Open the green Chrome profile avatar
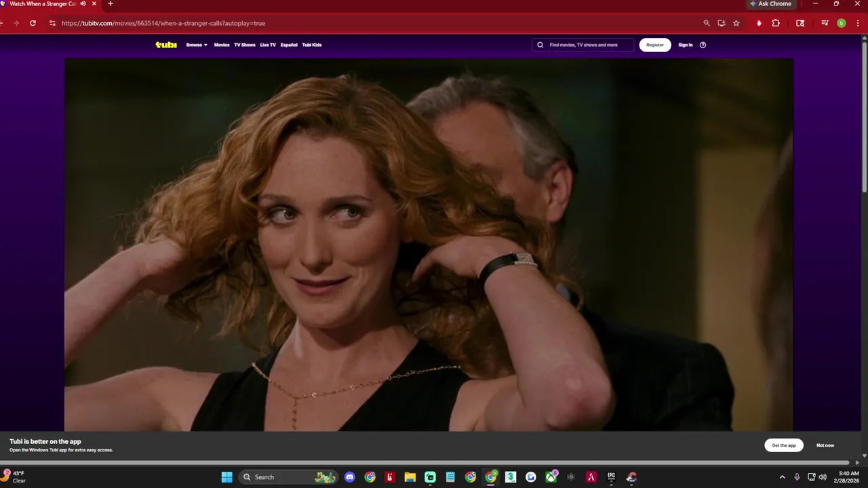This screenshot has height=488, width=868. [x=842, y=23]
